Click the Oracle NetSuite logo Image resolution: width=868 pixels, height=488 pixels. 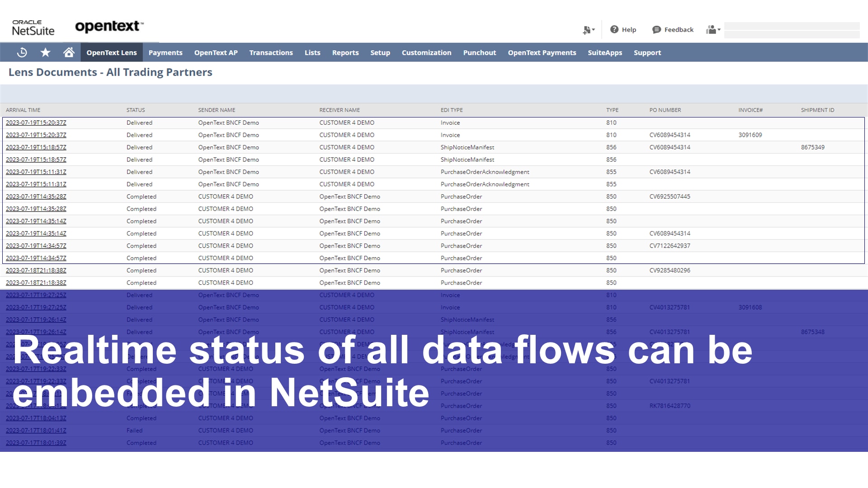33,28
